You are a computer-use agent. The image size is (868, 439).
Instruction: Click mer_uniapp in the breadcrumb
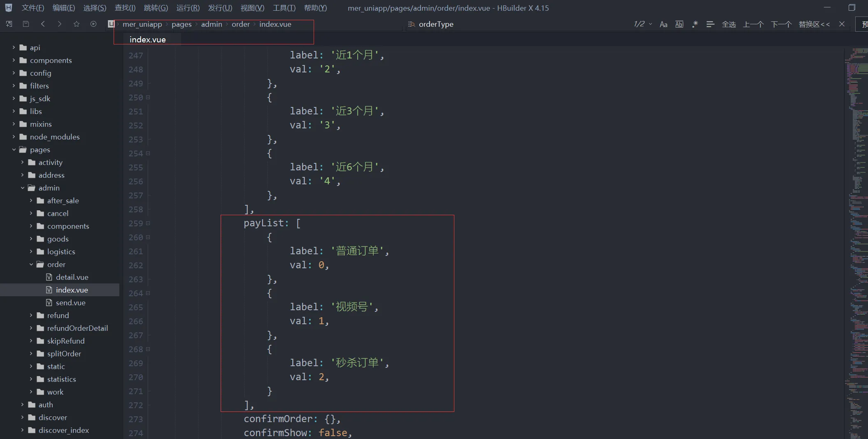point(142,24)
